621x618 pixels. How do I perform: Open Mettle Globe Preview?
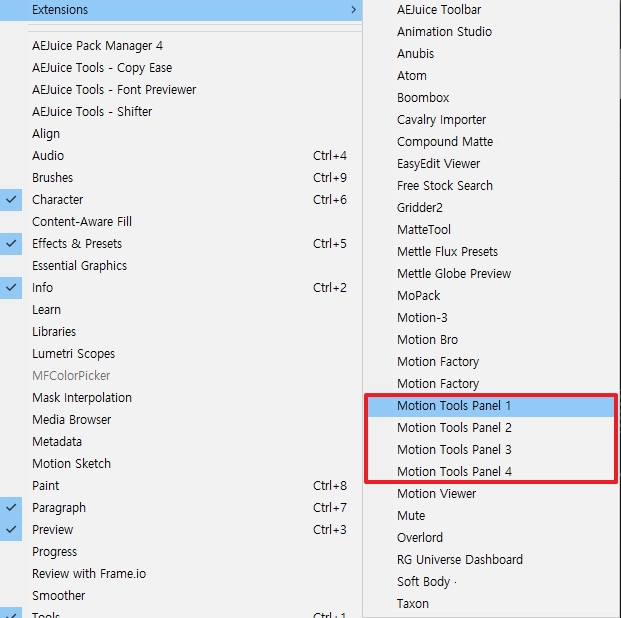click(454, 273)
